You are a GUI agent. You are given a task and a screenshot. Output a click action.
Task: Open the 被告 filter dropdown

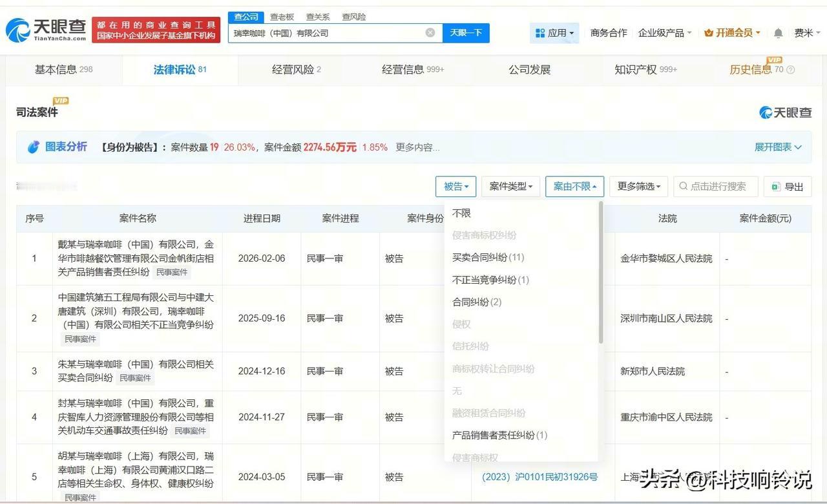pyautogui.click(x=455, y=187)
